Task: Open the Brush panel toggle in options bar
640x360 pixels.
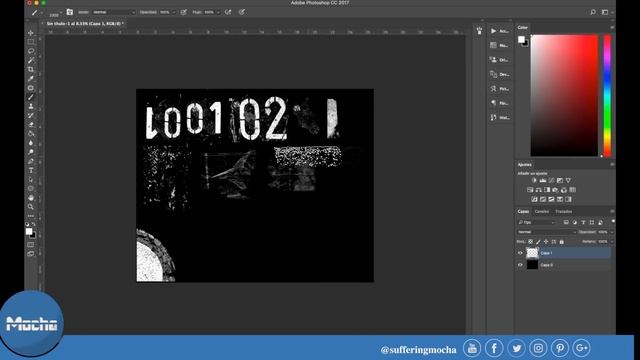Action: tap(70, 12)
